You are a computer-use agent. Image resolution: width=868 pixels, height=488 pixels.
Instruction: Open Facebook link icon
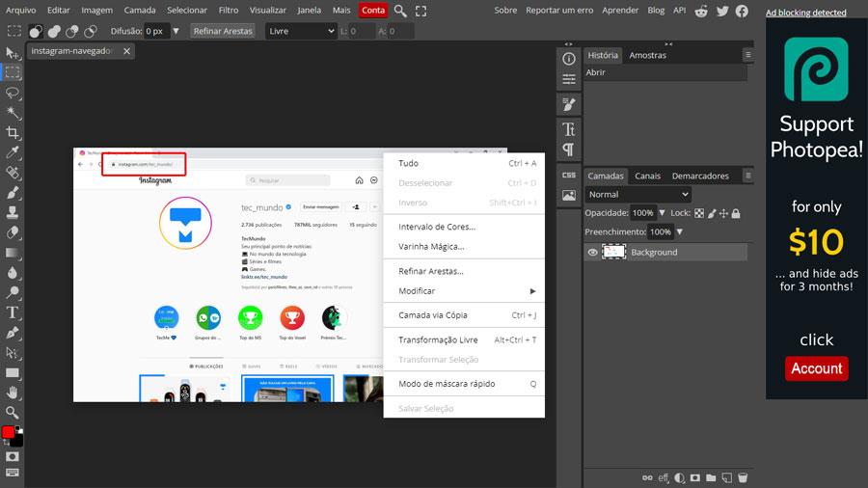pos(742,11)
